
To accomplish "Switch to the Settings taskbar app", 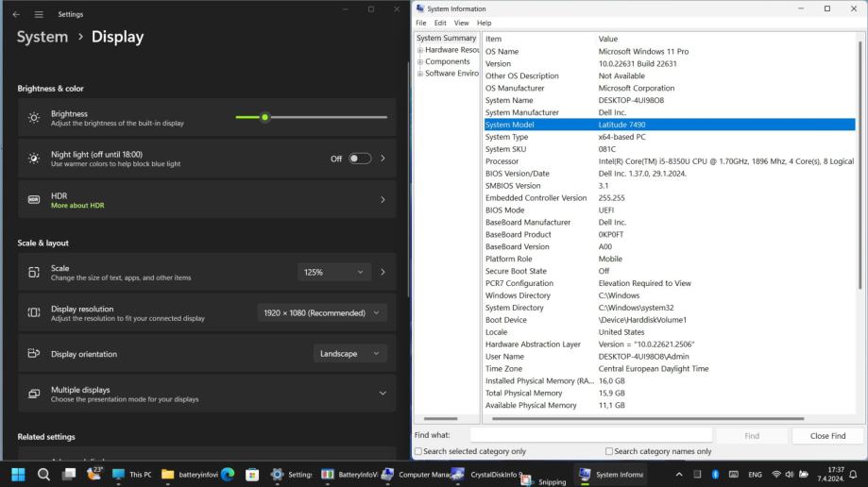I will pyautogui.click(x=292, y=475).
